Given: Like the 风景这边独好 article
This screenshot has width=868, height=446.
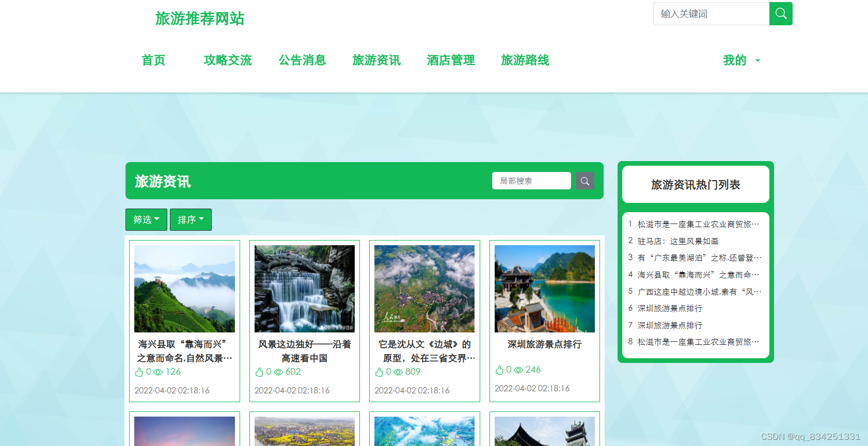Looking at the screenshot, I should (x=259, y=372).
